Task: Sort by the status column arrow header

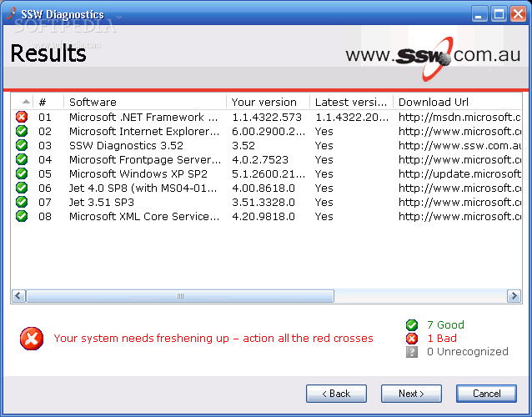Action: coord(23,102)
